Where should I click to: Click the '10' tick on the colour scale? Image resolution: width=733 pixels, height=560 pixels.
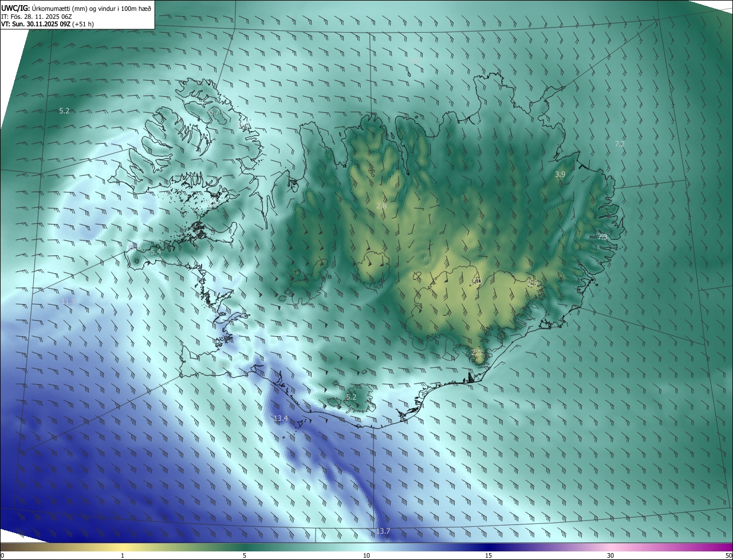tap(366, 555)
